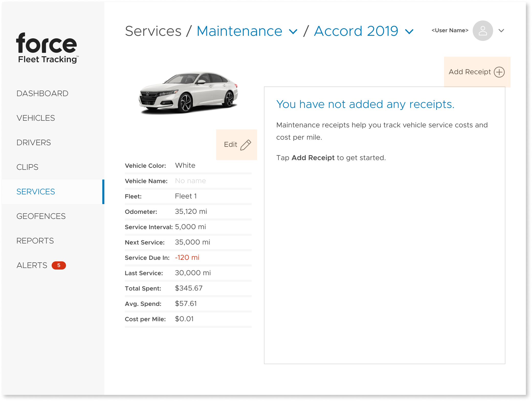The width and height of the screenshot is (532, 401).
Task: Open the Vehicles section
Action: (x=36, y=118)
